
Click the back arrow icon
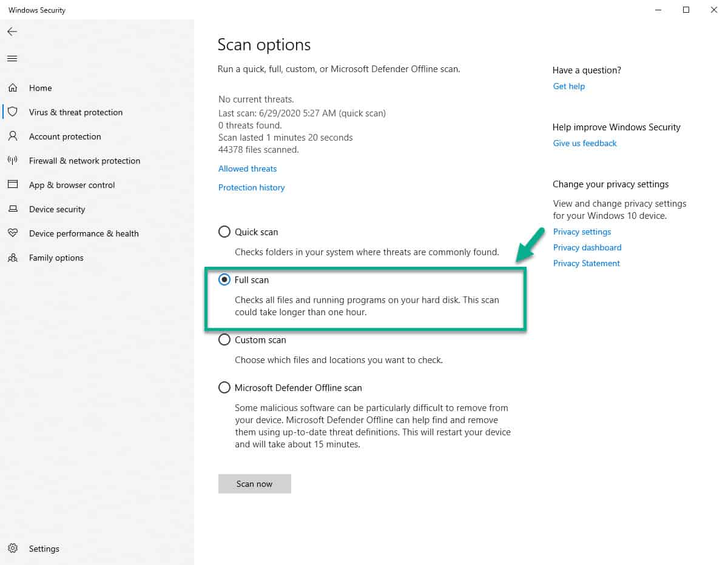pyautogui.click(x=12, y=32)
